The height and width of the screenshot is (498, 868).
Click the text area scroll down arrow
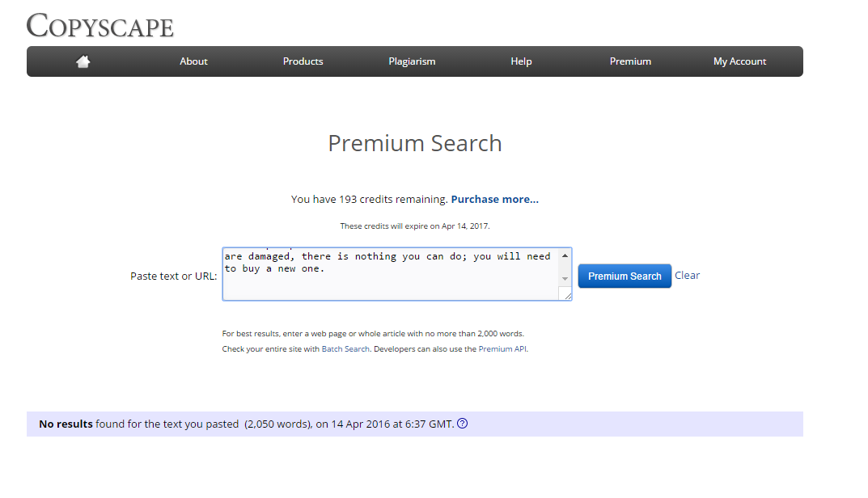(565, 278)
